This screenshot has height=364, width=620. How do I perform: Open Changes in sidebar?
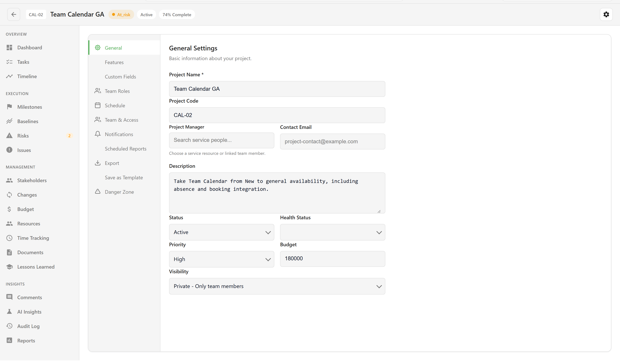pyautogui.click(x=39, y=195)
